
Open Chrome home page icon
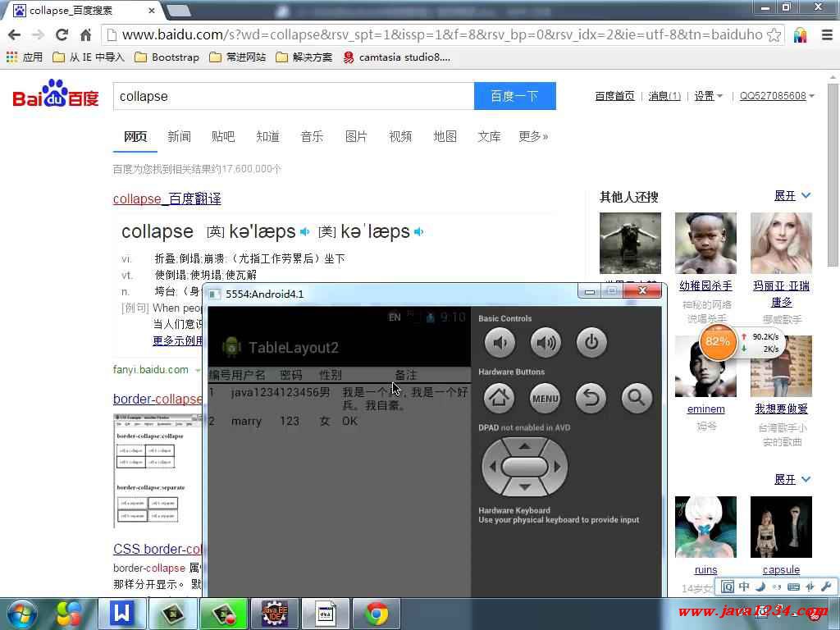point(85,34)
